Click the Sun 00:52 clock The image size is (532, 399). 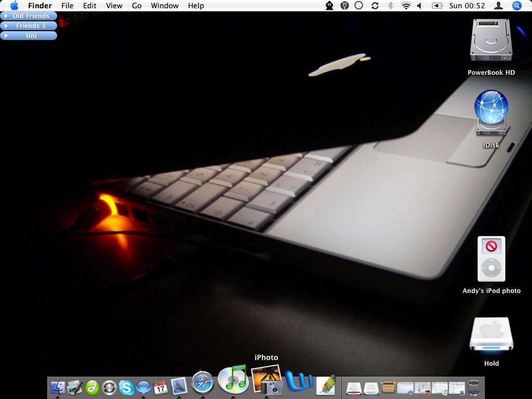(467, 6)
